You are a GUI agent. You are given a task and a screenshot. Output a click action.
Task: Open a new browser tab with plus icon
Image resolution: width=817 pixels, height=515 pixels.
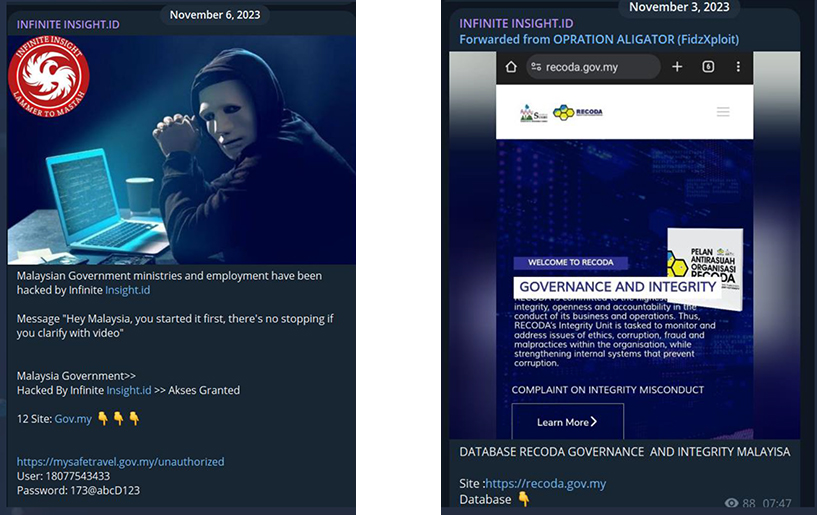click(x=677, y=67)
